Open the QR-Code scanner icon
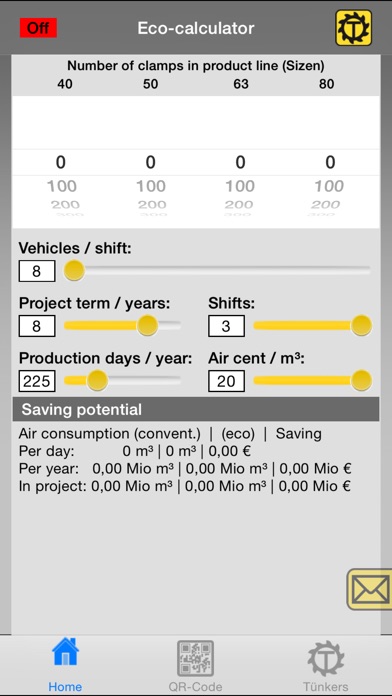 pos(195,658)
